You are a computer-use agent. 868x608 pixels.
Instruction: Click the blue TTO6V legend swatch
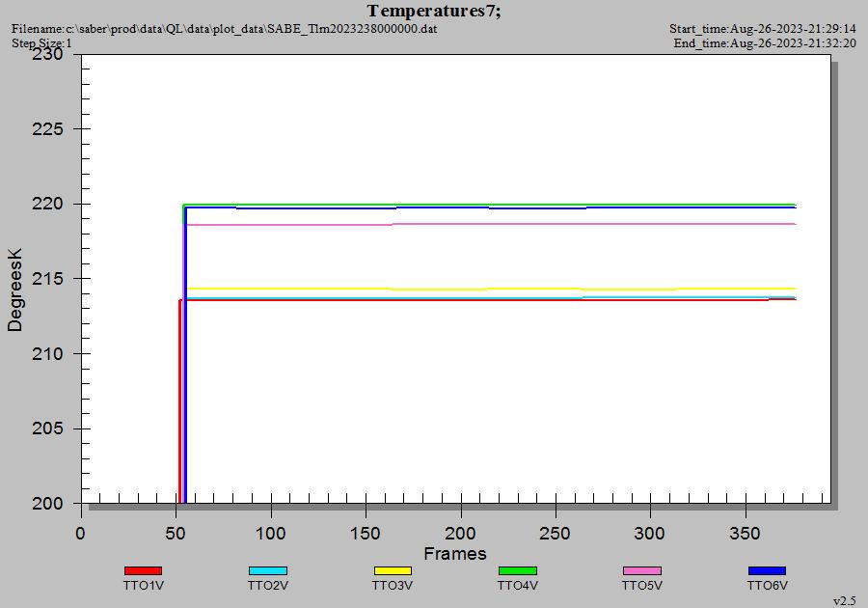click(x=767, y=570)
